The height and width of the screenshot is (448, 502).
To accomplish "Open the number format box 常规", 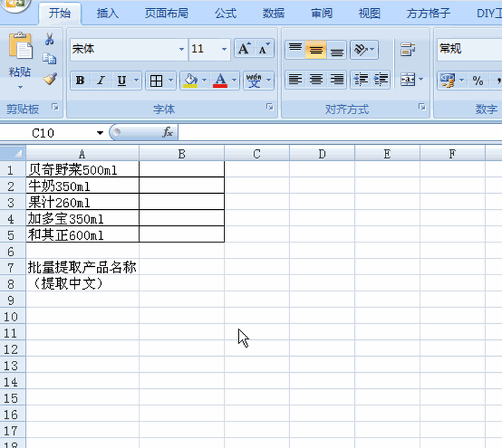I will point(469,49).
